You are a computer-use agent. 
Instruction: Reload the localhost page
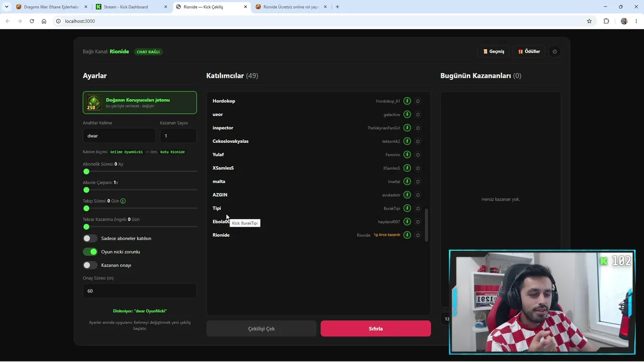32,21
